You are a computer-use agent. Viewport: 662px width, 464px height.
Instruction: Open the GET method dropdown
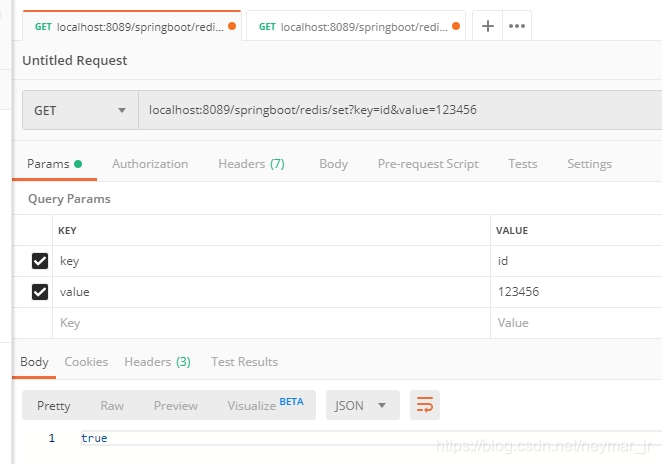tap(80, 110)
